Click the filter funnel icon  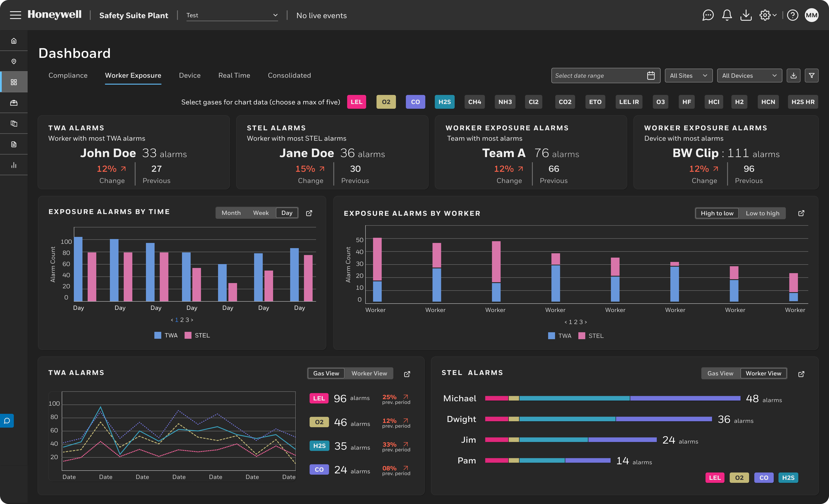[x=812, y=76]
